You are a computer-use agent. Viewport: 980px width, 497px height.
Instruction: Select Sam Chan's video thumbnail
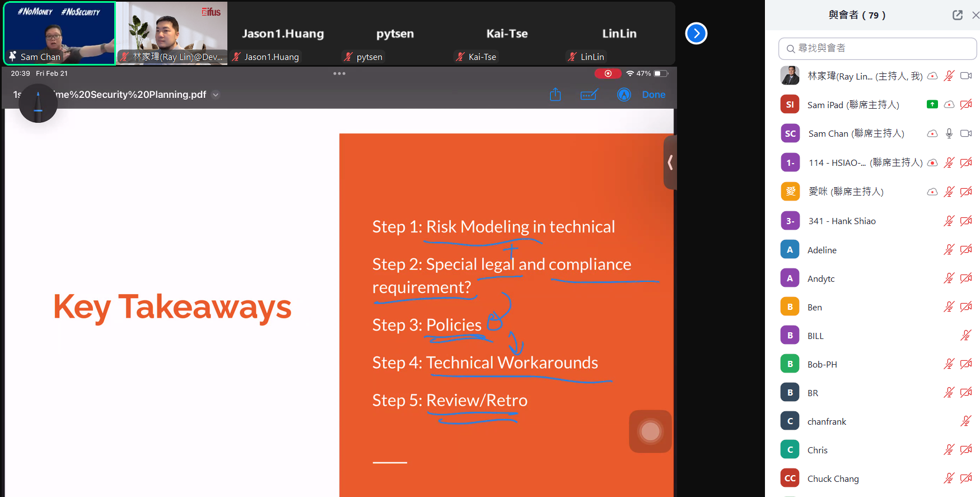click(59, 34)
